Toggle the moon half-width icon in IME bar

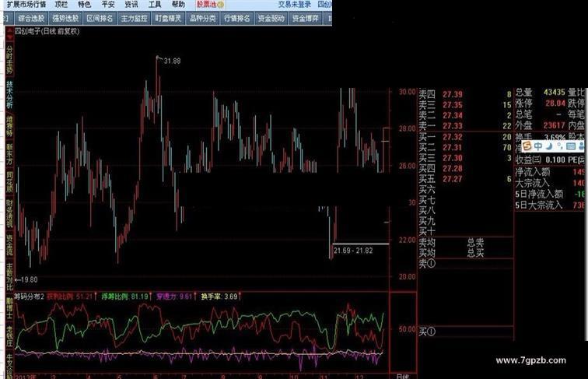click(x=549, y=146)
